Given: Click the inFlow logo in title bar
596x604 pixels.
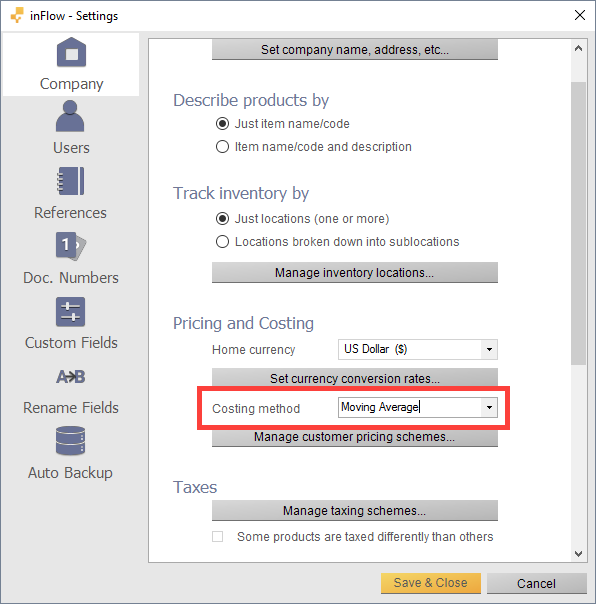Looking at the screenshot, I should tap(17, 15).
